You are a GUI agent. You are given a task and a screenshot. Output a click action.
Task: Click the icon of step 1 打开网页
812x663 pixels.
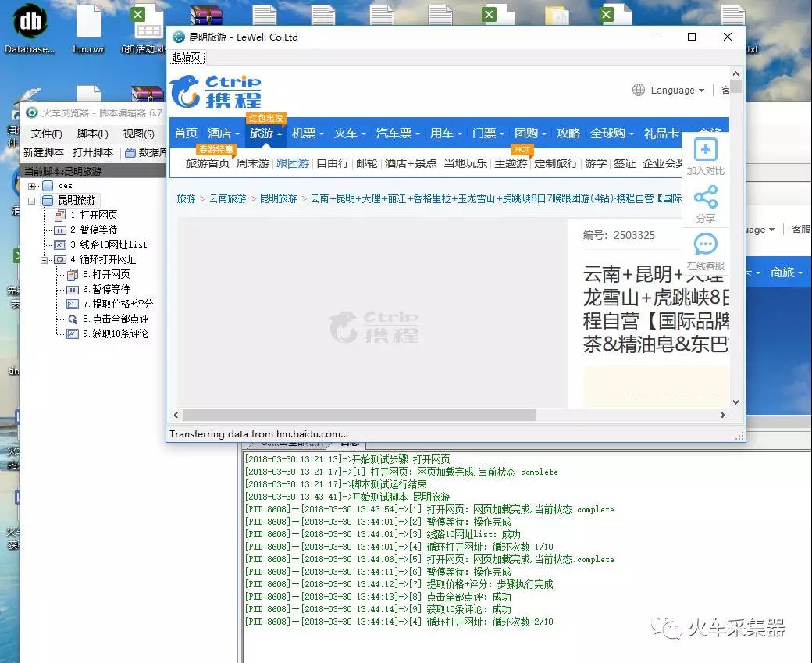[60, 215]
